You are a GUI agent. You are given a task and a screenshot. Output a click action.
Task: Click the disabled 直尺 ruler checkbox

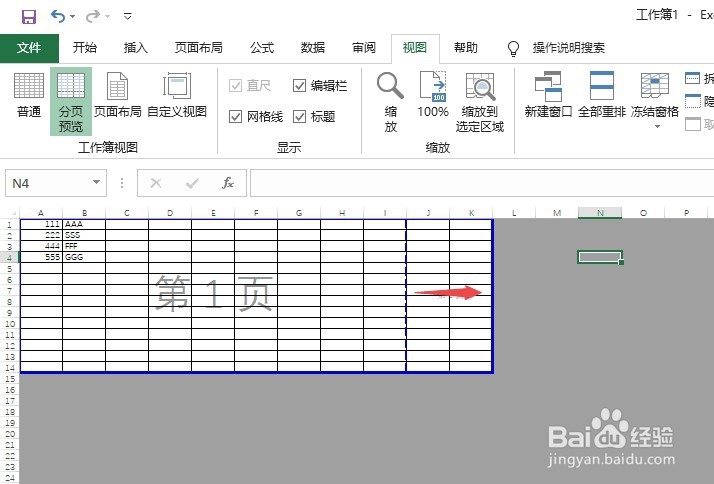(x=235, y=85)
